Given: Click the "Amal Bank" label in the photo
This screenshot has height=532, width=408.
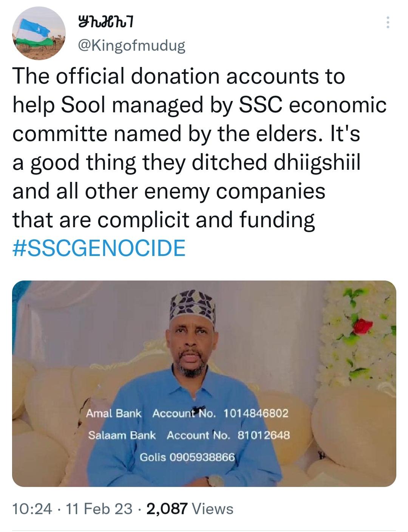Looking at the screenshot, I should point(113,413).
